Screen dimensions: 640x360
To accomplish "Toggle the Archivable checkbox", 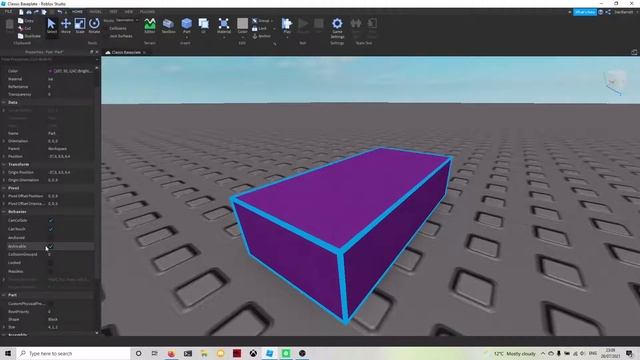I will coord(51,247).
